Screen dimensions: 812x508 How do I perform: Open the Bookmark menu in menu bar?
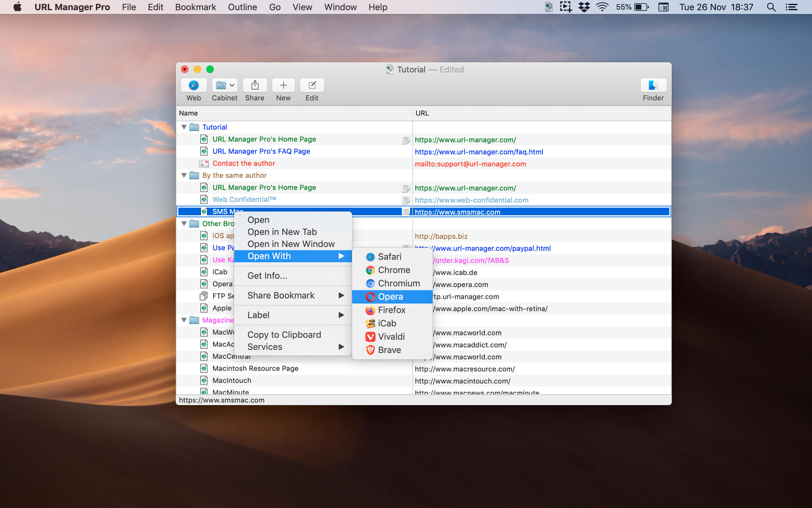click(x=195, y=7)
